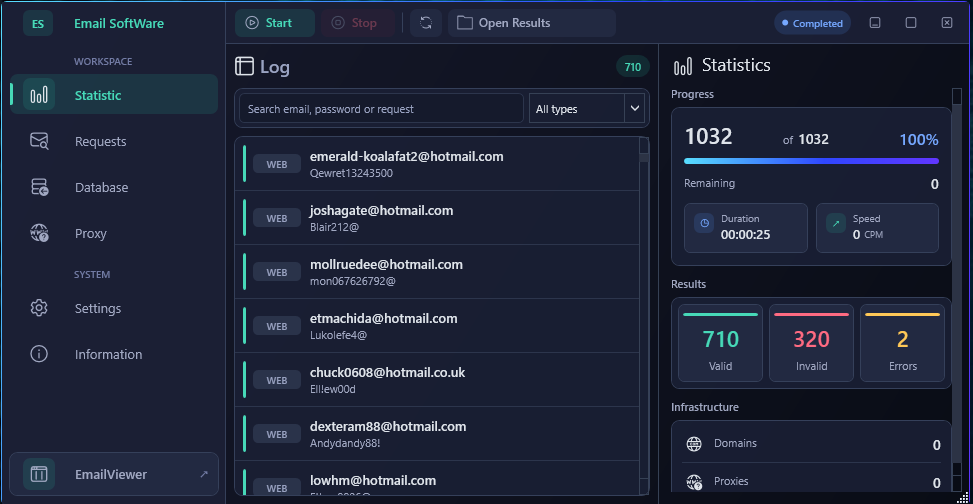Click the window resize grip corner icon
The height and width of the screenshot is (504, 973).
tap(962, 496)
